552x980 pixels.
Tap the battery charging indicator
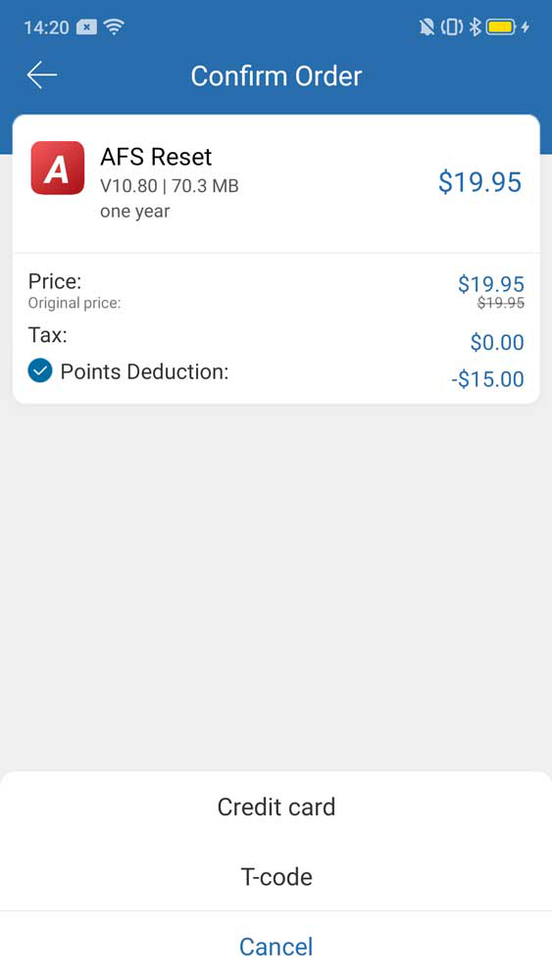click(507, 26)
